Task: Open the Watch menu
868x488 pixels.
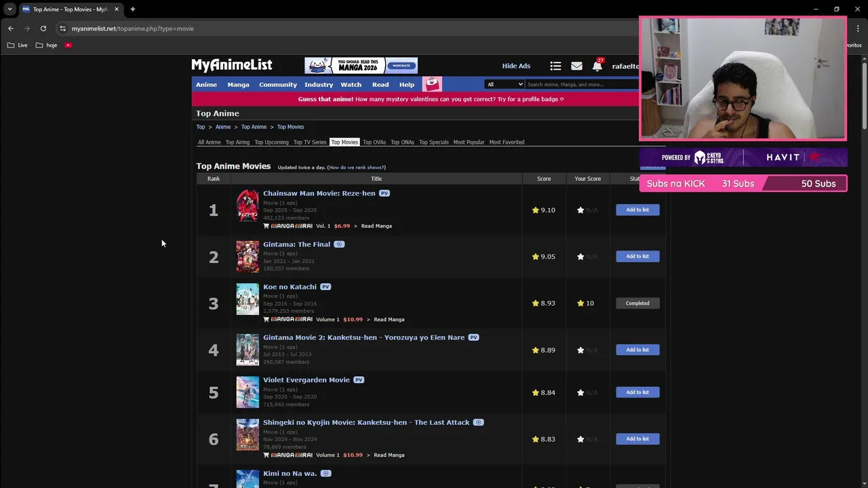Action: [x=351, y=85]
